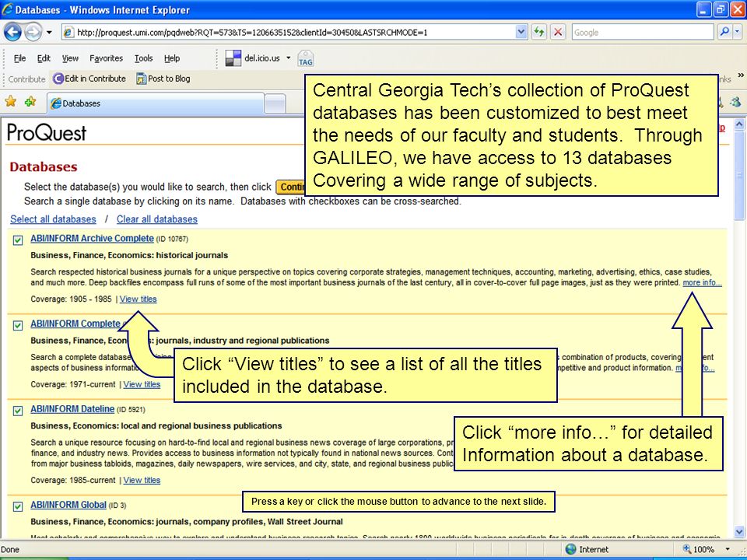The width and height of the screenshot is (747, 560).
Task: Open the Tools menu
Action: pos(143,58)
